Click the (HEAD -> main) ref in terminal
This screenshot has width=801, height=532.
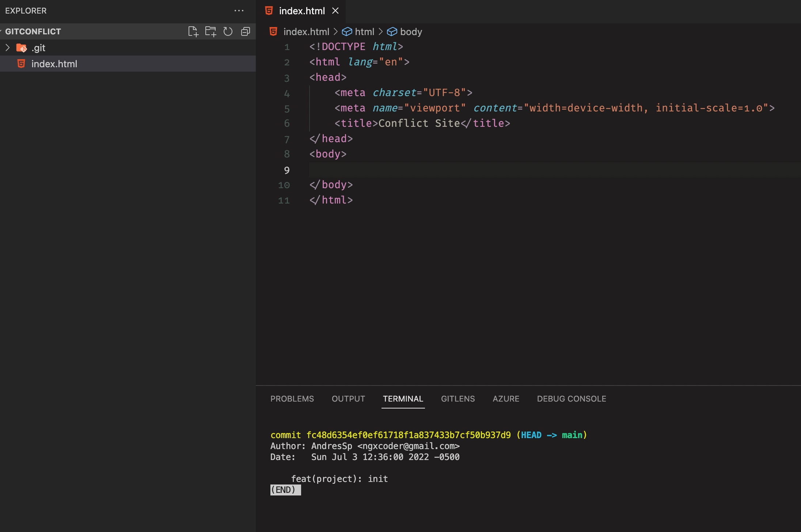[552, 435]
